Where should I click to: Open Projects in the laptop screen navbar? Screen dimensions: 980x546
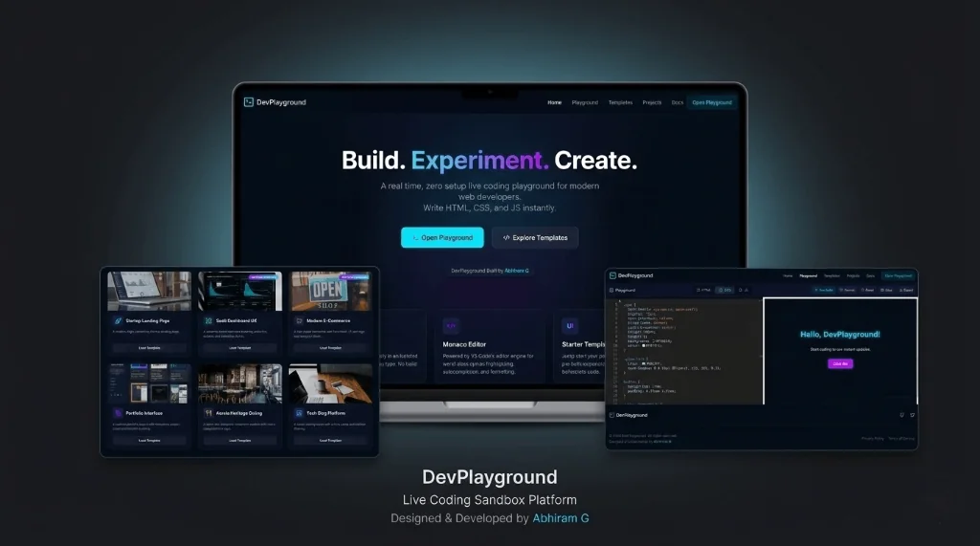(x=652, y=102)
